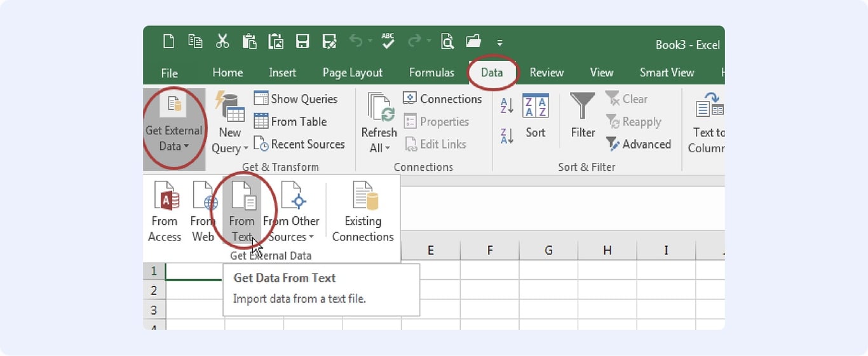Switch to the Page Layout tab
This screenshot has width=868, height=356.
[353, 72]
